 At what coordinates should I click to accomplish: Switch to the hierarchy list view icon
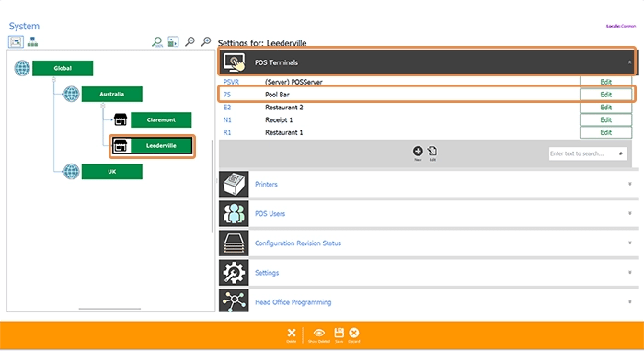(x=32, y=42)
